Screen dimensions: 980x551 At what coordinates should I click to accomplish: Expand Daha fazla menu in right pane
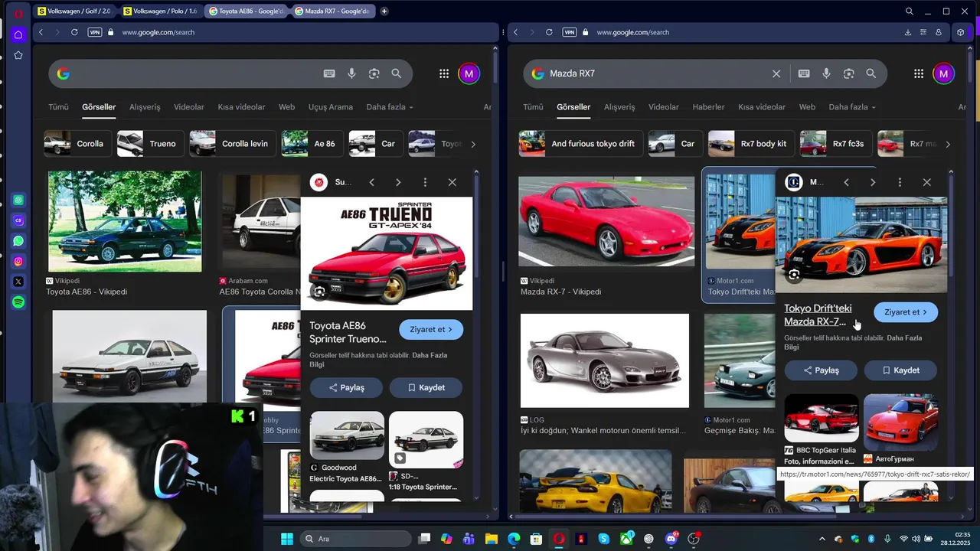click(x=852, y=107)
